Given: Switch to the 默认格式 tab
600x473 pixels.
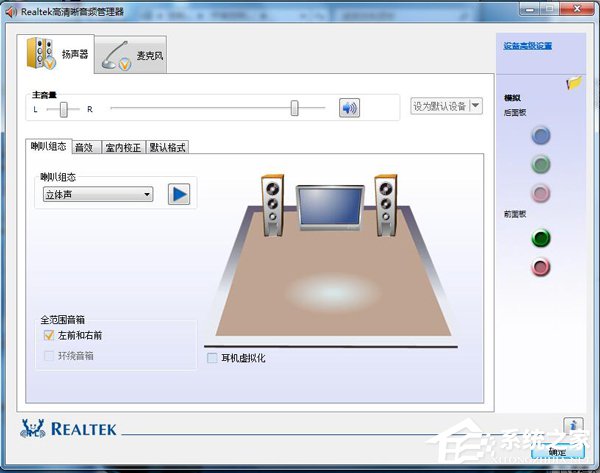Looking at the screenshot, I should tap(167, 147).
